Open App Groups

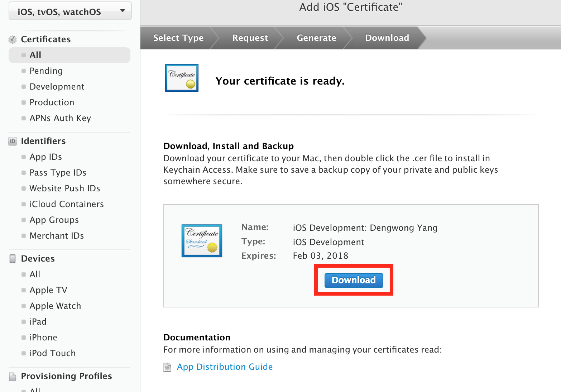point(54,220)
